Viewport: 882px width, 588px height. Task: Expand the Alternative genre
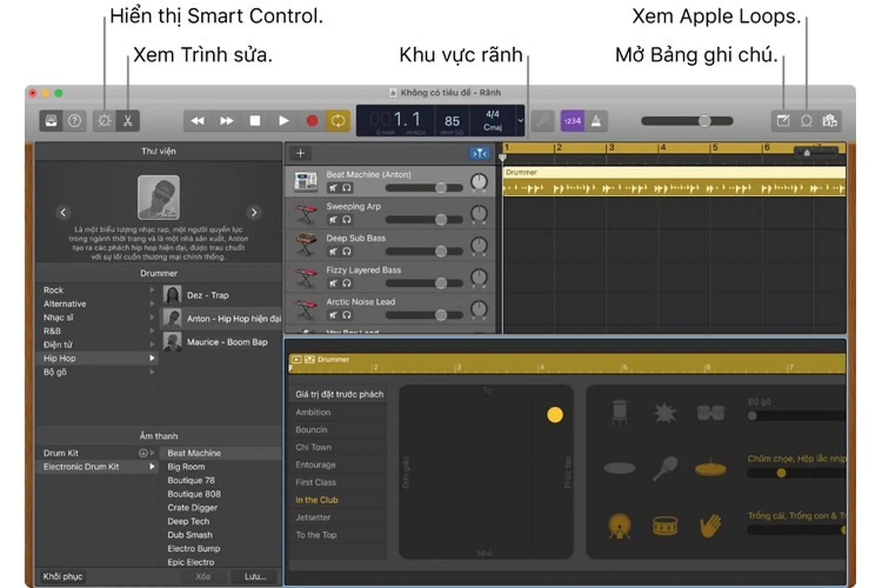pyautogui.click(x=152, y=304)
